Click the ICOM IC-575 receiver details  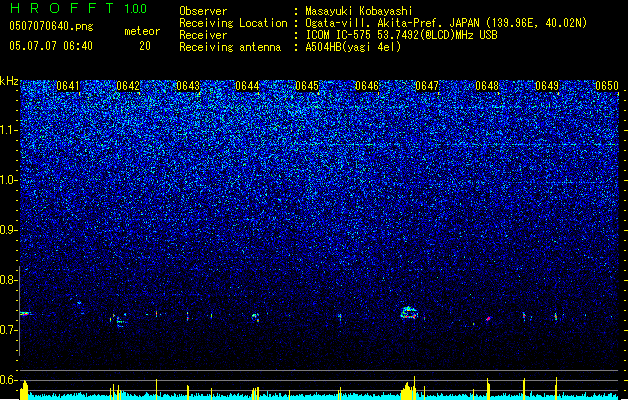coord(401,35)
